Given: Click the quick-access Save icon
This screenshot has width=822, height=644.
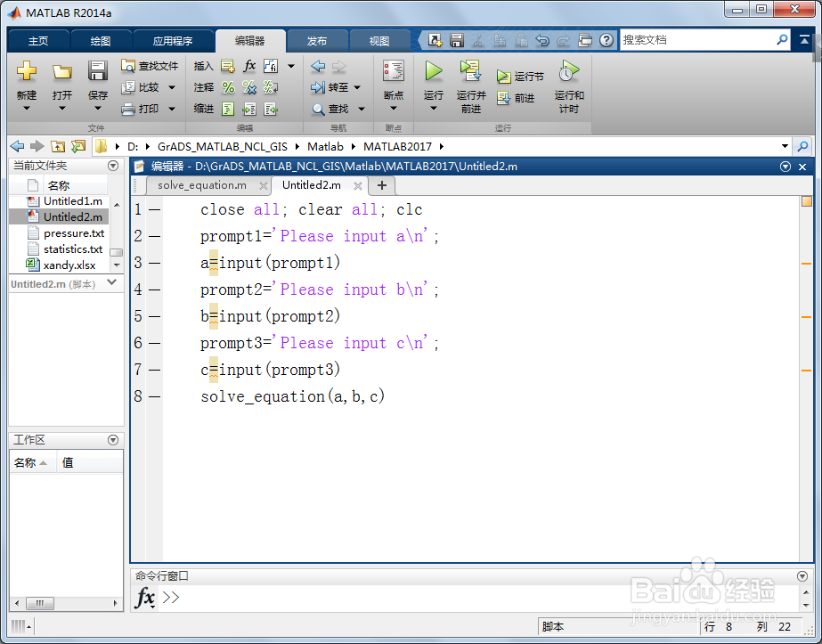Looking at the screenshot, I should (x=457, y=40).
